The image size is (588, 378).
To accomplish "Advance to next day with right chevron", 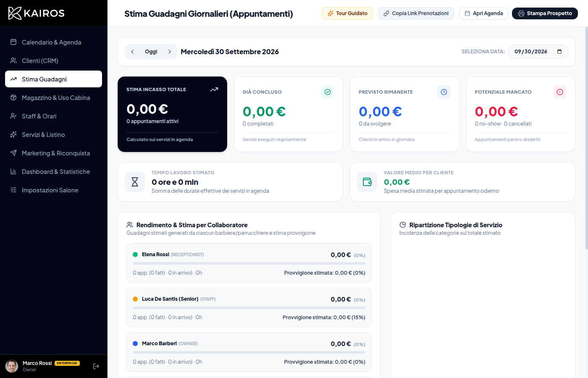I will click(x=170, y=52).
